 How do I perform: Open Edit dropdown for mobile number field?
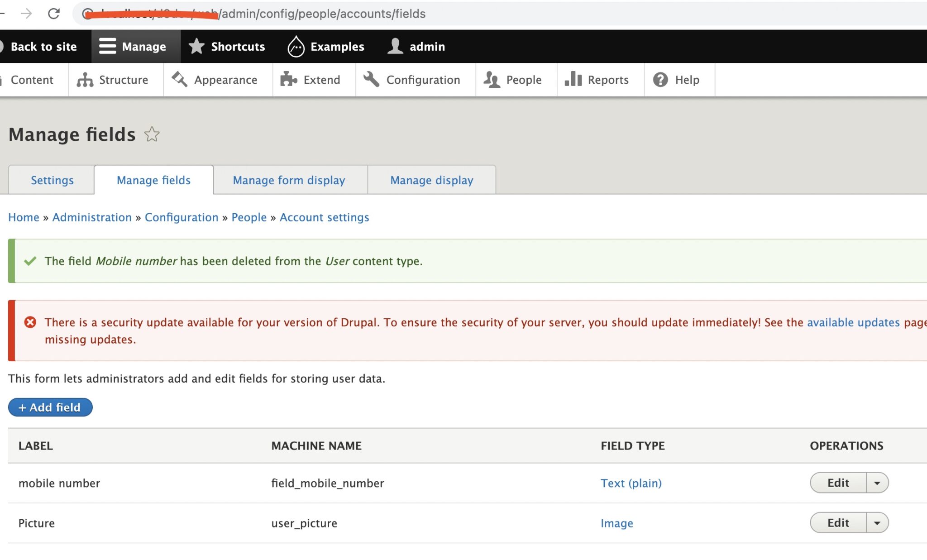pos(877,483)
